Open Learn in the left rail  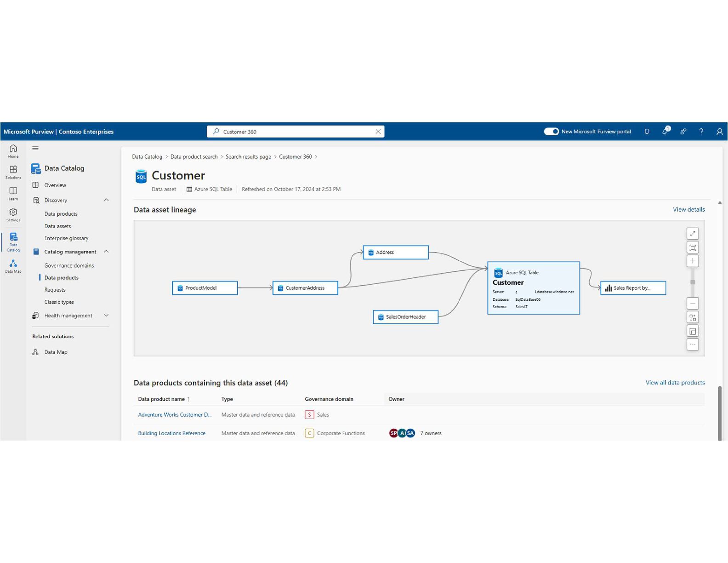tap(13, 194)
